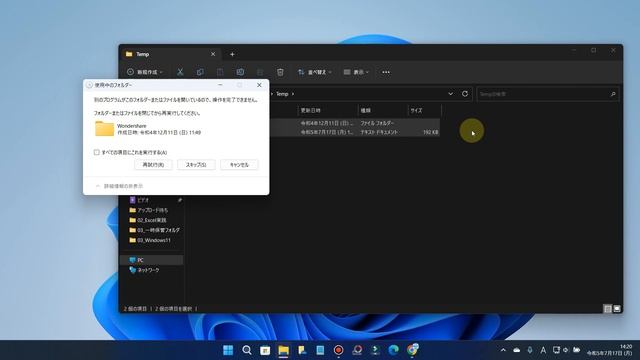The width and height of the screenshot is (640, 360).
Task: Open the Windows Start menu
Action: point(228,350)
